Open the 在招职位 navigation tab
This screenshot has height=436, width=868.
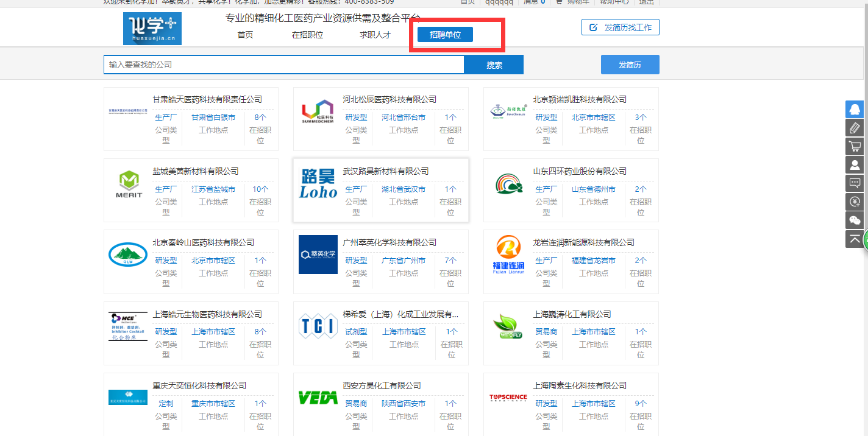point(307,35)
